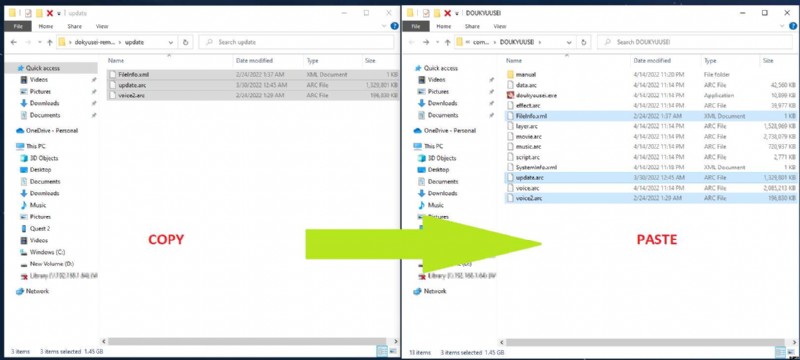Expand the ribbon chevron in the DOUKYUUSEI window

(783, 26)
